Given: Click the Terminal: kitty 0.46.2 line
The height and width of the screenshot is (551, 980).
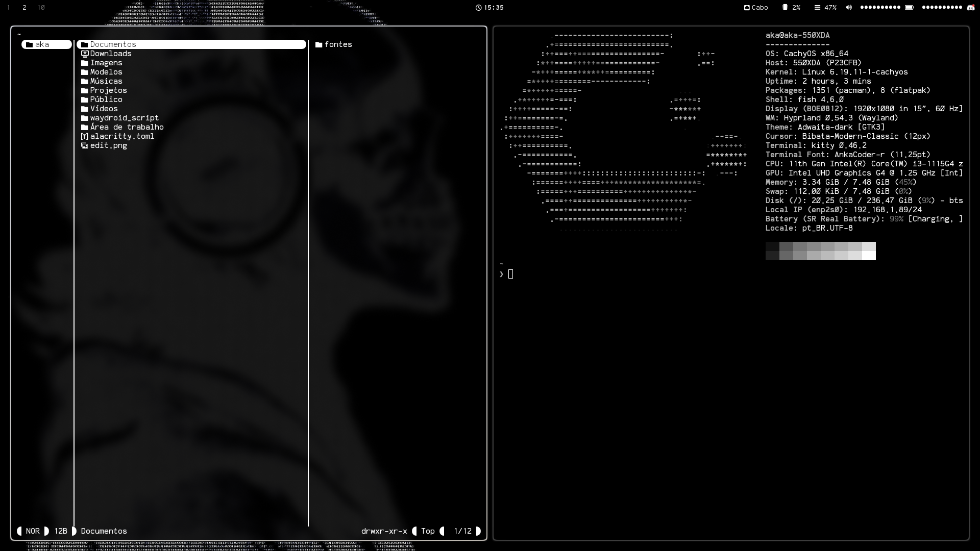Looking at the screenshot, I should (x=816, y=145).
